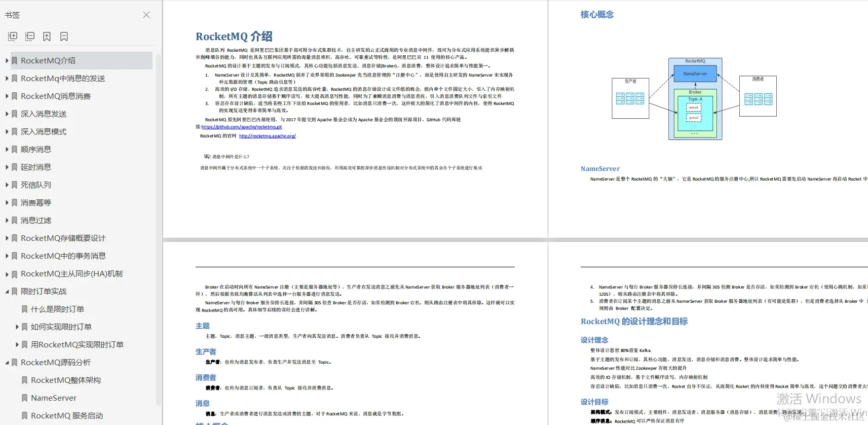868x425 pixels.
Task: Click the add bookmark icon
Action: click(47, 37)
